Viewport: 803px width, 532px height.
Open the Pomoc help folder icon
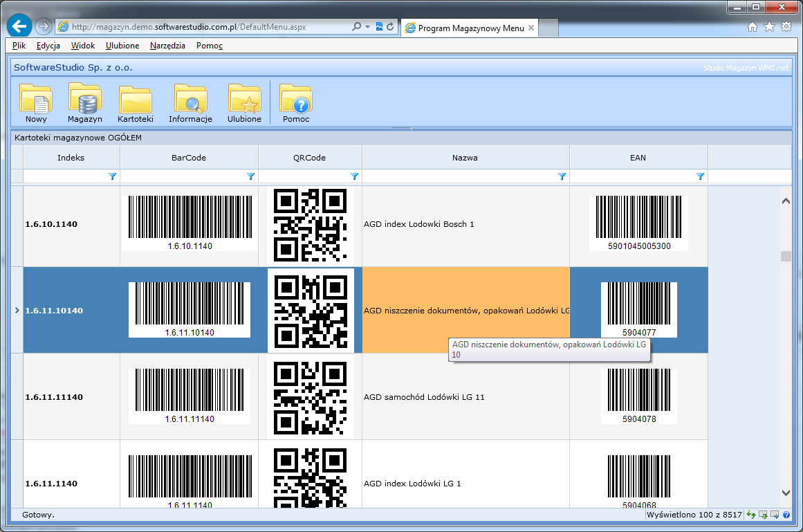pos(296,103)
